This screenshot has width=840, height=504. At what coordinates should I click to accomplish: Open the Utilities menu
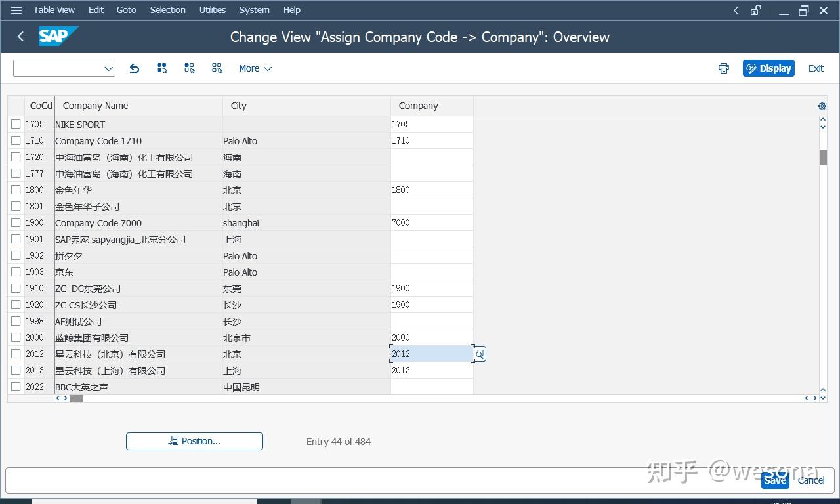pyautogui.click(x=212, y=10)
